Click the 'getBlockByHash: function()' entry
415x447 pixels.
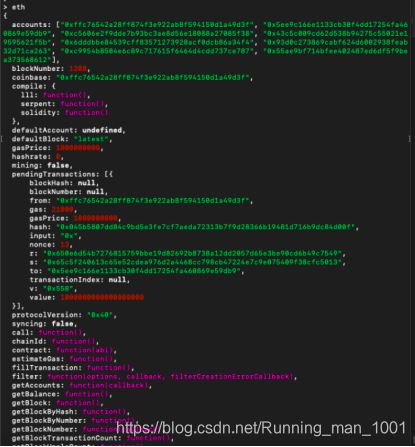pos(71,411)
